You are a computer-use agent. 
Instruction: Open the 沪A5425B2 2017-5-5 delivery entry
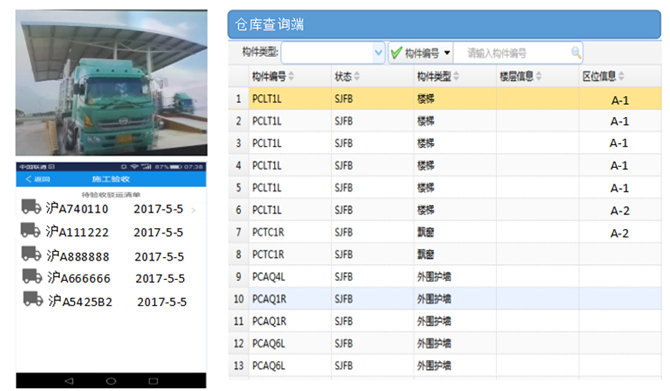click(x=111, y=300)
